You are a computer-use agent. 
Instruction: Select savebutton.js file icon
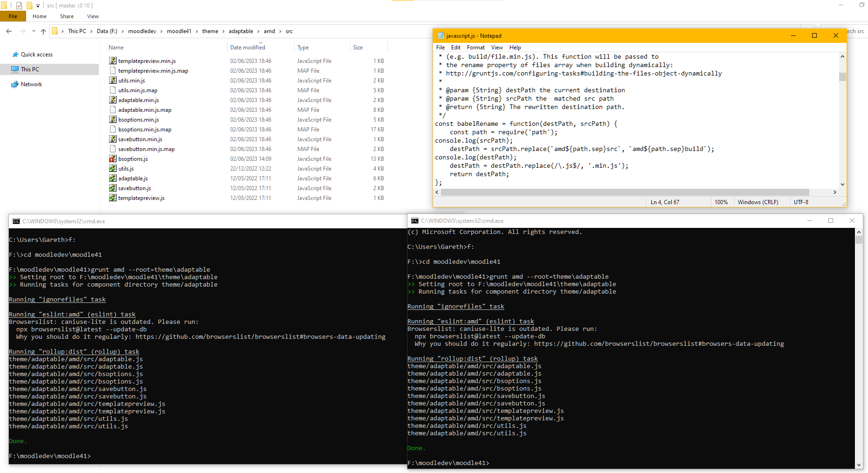click(112, 188)
